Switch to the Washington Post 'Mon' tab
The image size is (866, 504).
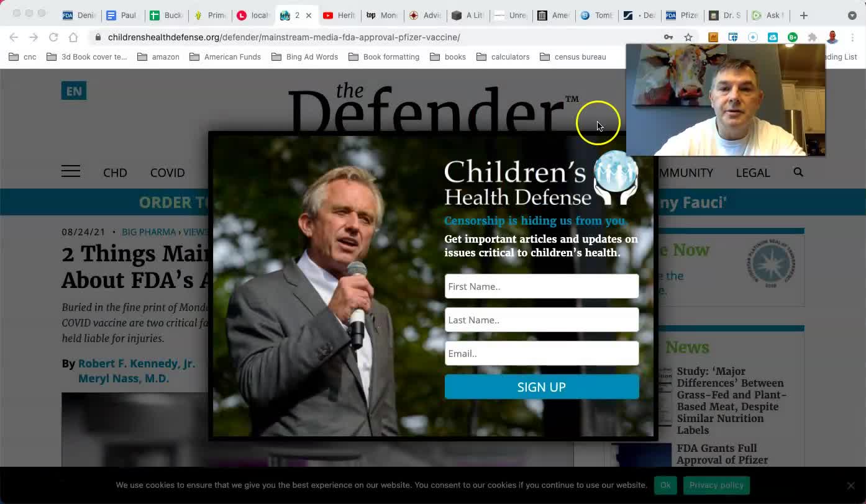pos(383,16)
